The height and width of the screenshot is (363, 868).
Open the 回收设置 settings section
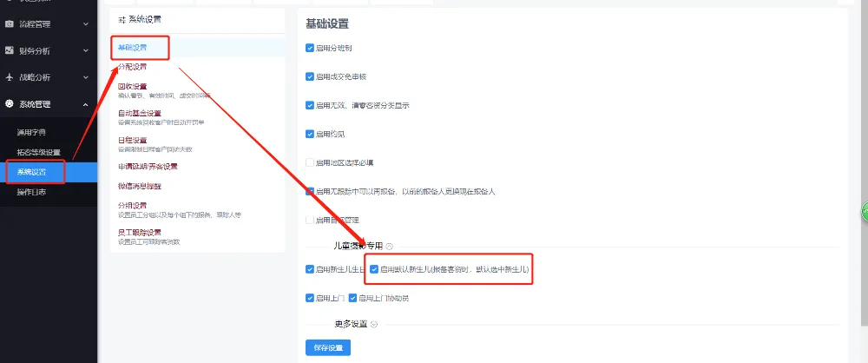tap(133, 86)
